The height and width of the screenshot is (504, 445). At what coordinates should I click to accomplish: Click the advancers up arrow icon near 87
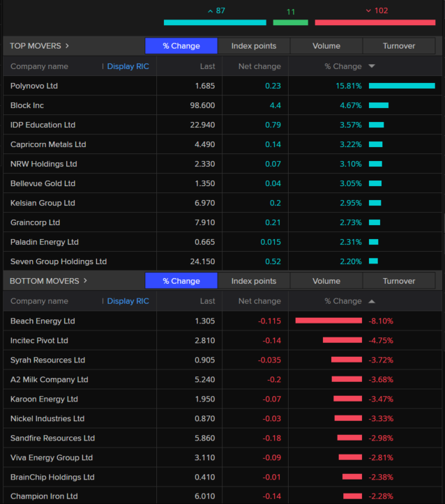coord(210,11)
